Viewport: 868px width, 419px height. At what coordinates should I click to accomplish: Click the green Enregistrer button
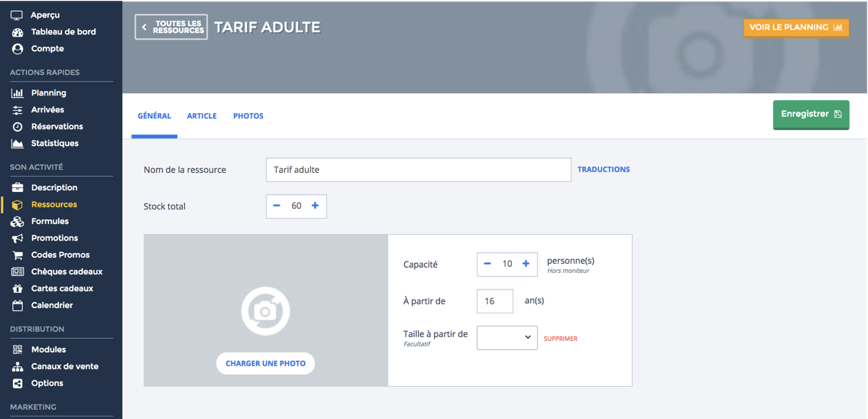811,114
